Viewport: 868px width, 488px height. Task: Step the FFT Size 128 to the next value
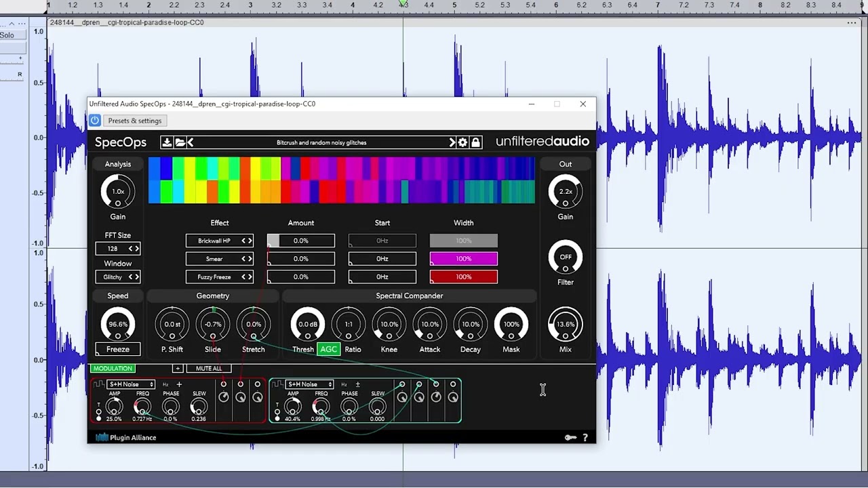[136, 249]
